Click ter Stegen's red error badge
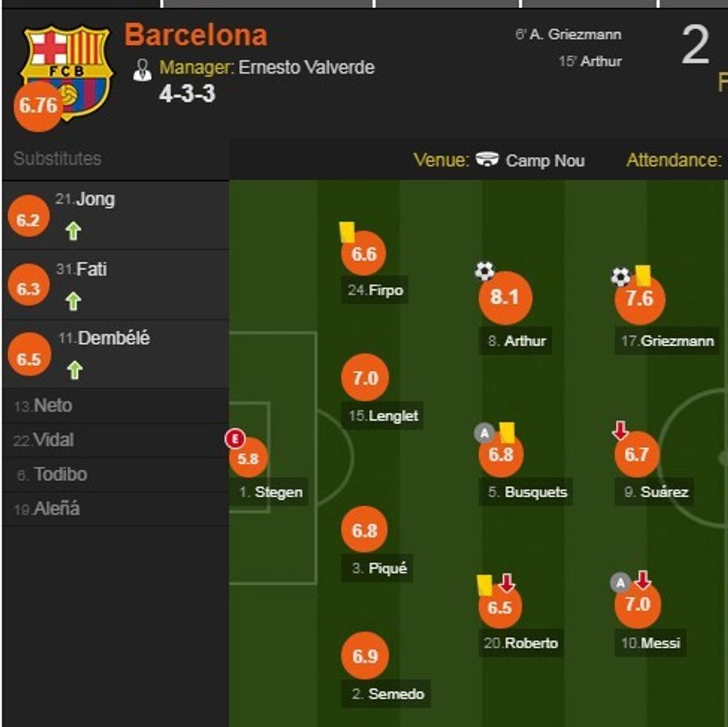 [235, 439]
